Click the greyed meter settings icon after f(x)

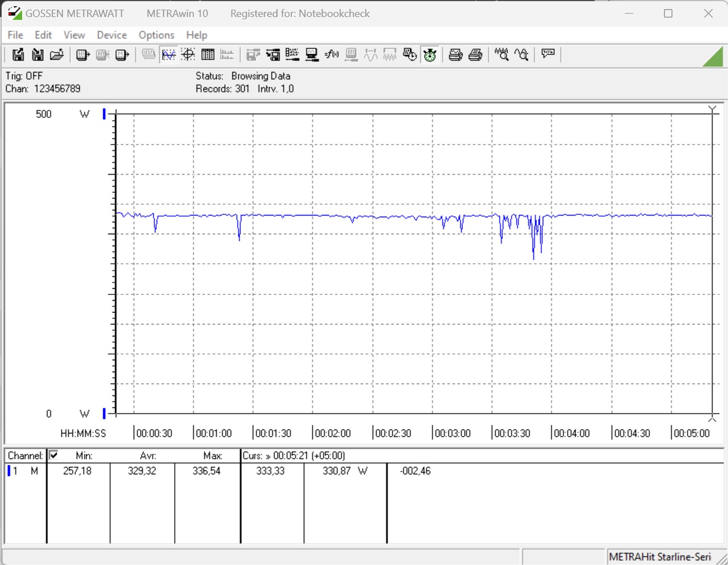click(351, 54)
